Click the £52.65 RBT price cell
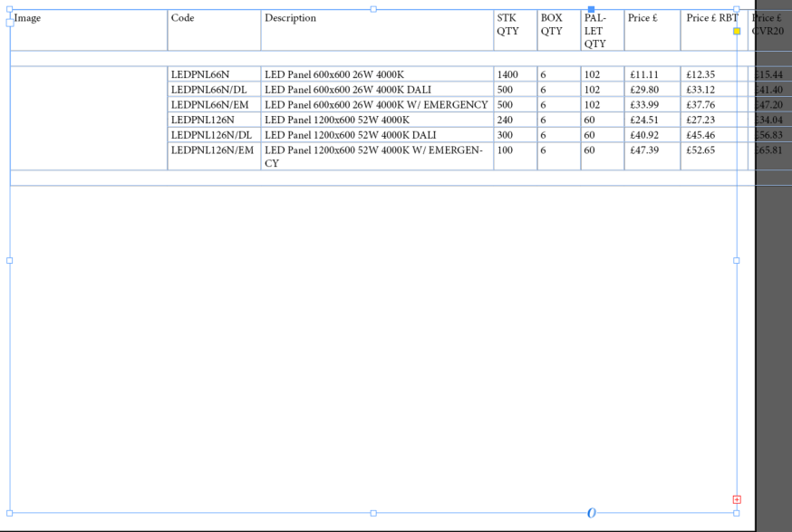The height and width of the screenshot is (532, 792). click(x=714, y=156)
